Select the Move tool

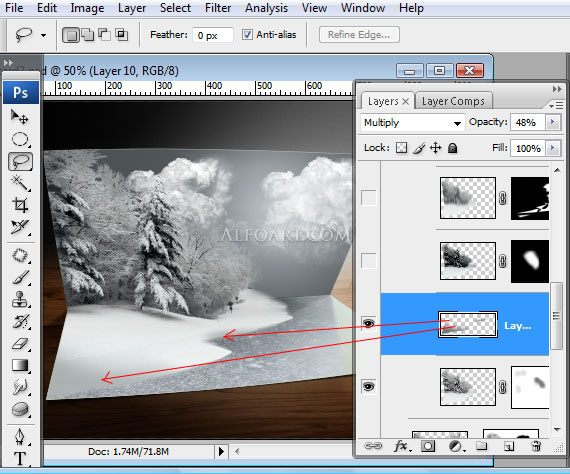(x=20, y=117)
